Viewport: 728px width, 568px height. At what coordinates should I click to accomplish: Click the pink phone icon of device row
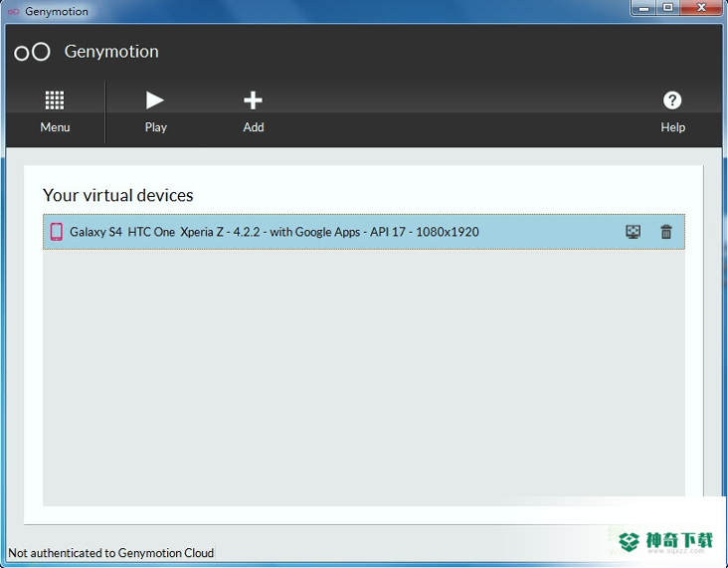tap(56, 232)
